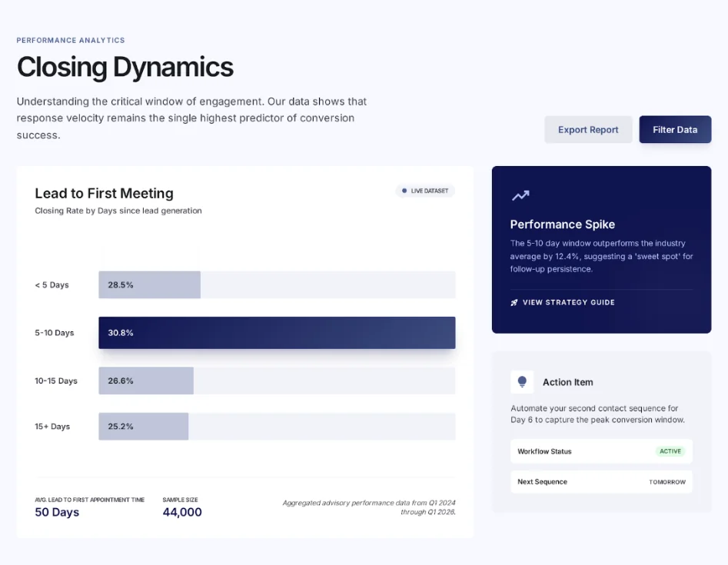Click the '< 5 Days' row label
This screenshot has height=565, width=728.
coord(52,285)
